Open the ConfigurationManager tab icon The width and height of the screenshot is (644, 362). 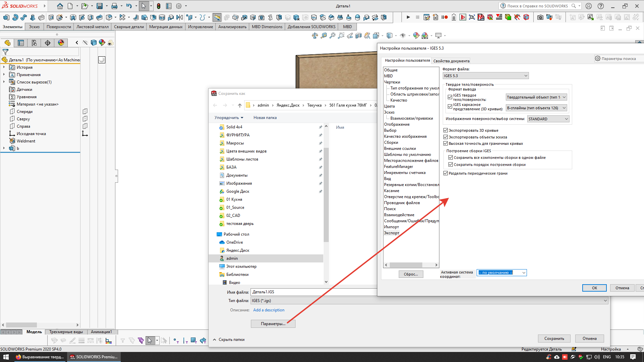pos(34,43)
